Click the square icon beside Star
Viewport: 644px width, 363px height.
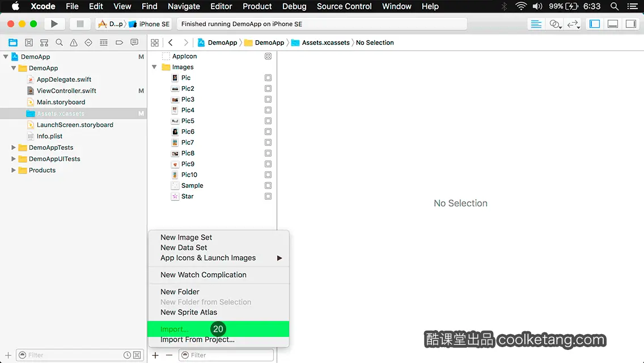click(x=268, y=196)
